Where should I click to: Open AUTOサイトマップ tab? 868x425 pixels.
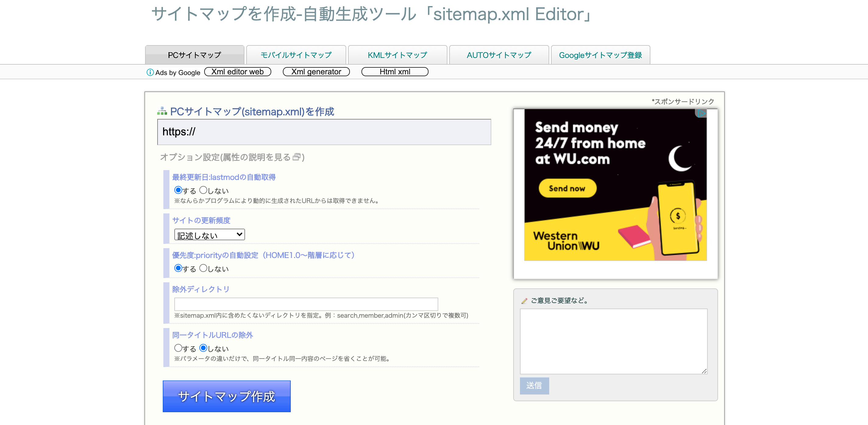pyautogui.click(x=499, y=54)
